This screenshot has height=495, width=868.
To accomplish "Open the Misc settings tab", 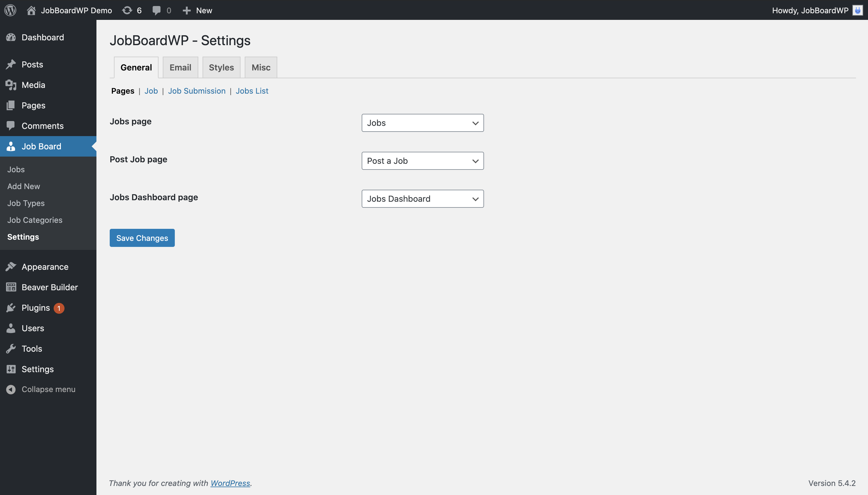I will pyautogui.click(x=261, y=67).
